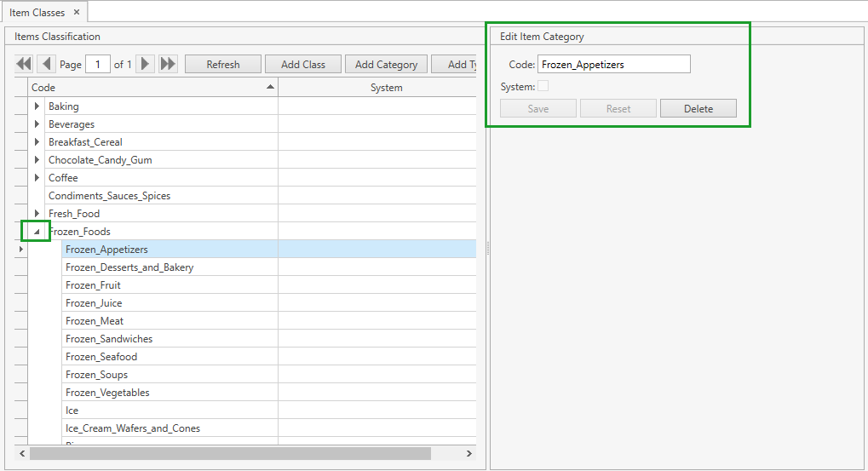868x471 pixels.
Task: Expand the Baking class
Action: tap(37, 106)
